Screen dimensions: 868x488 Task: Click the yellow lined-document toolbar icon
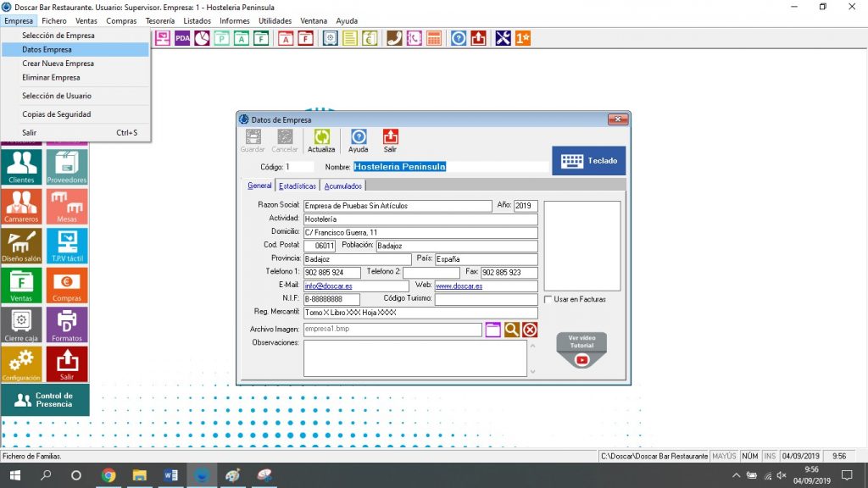[350, 38]
